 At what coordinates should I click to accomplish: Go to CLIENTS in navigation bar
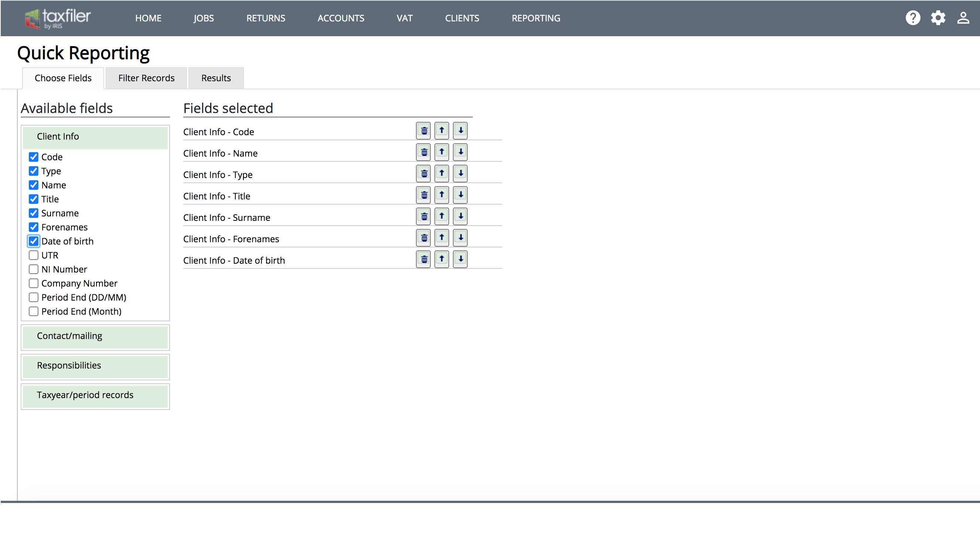coord(462,18)
